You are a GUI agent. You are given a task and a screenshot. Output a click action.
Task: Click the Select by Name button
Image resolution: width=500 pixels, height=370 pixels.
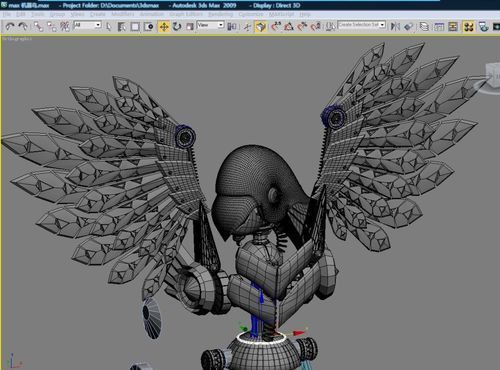122,26
